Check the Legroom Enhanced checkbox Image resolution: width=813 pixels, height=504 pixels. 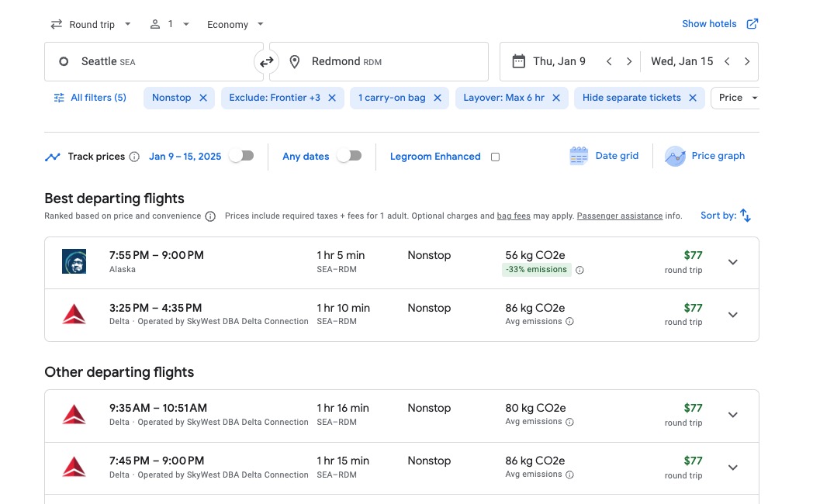coord(495,156)
